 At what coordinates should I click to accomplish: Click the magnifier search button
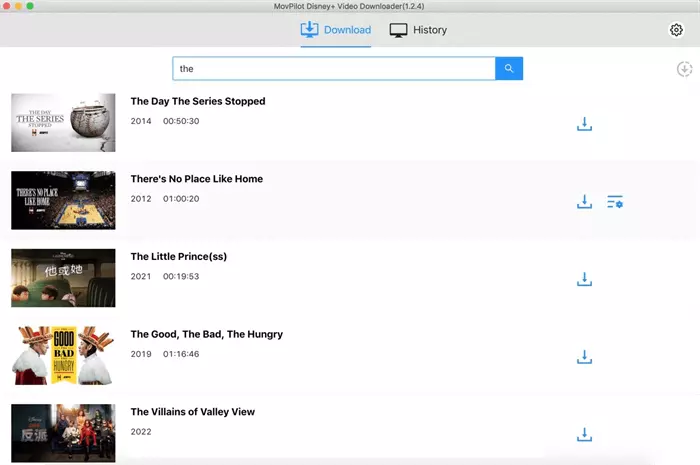tap(509, 69)
